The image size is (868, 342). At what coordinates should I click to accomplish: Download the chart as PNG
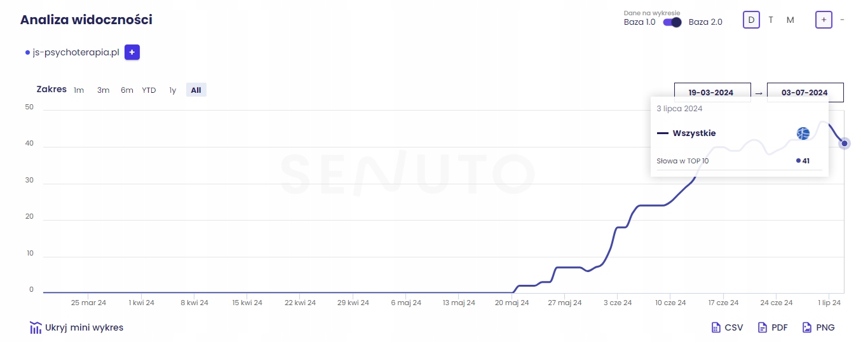pyautogui.click(x=818, y=328)
